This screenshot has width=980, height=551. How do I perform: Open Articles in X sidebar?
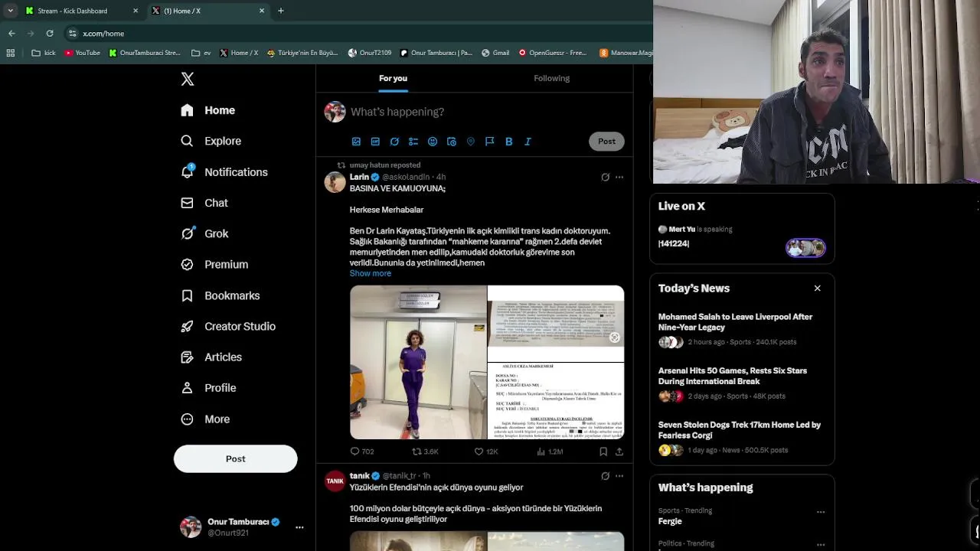coord(211,357)
